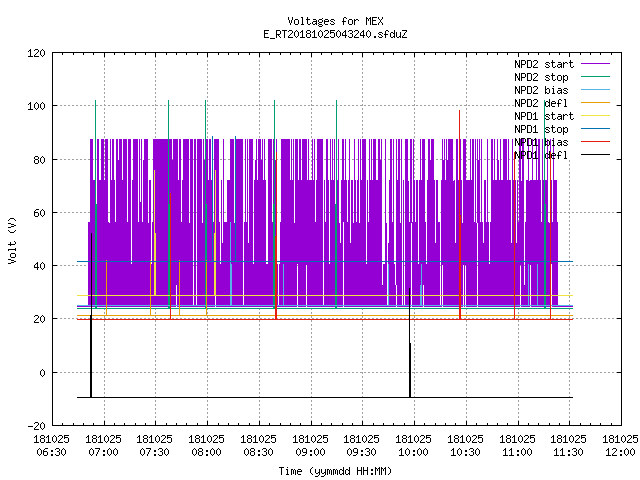Click the red NPD1 bias legend line sample

point(595,142)
